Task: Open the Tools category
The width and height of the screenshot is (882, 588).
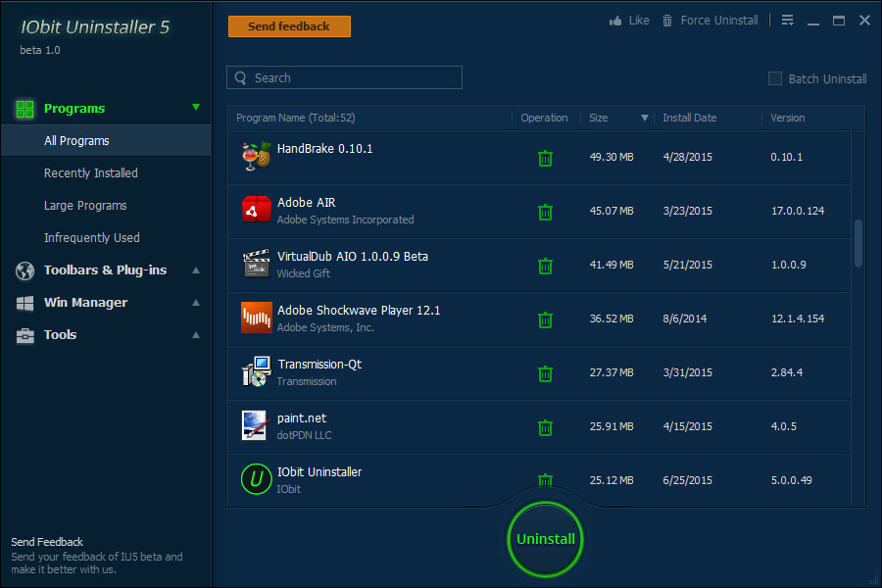Action: point(60,335)
